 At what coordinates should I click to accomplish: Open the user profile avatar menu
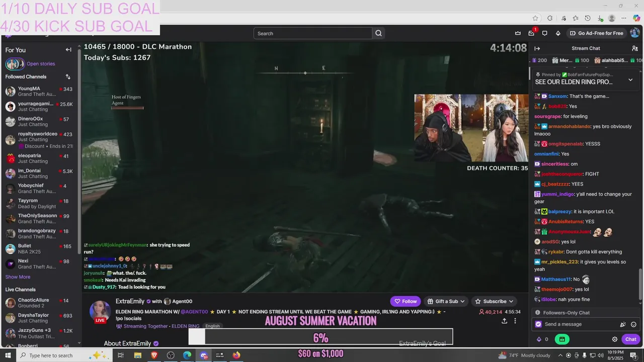[x=635, y=33]
